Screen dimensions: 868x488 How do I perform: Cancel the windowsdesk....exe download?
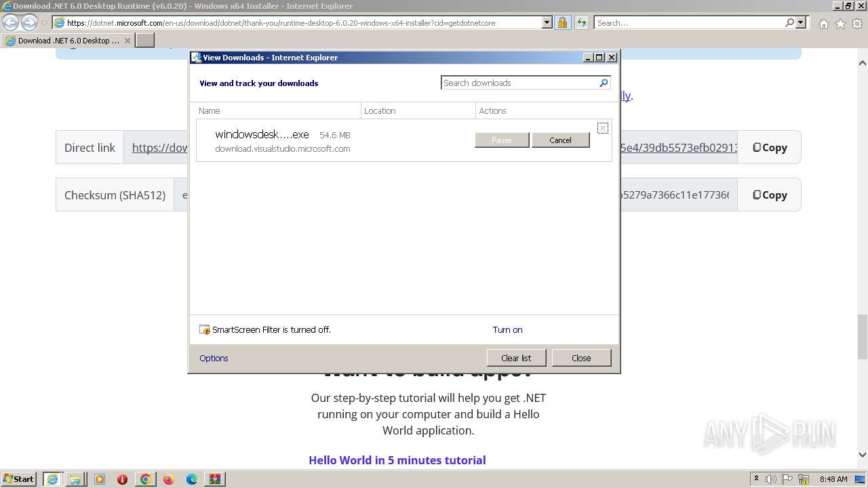pyautogui.click(x=560, y=140)
